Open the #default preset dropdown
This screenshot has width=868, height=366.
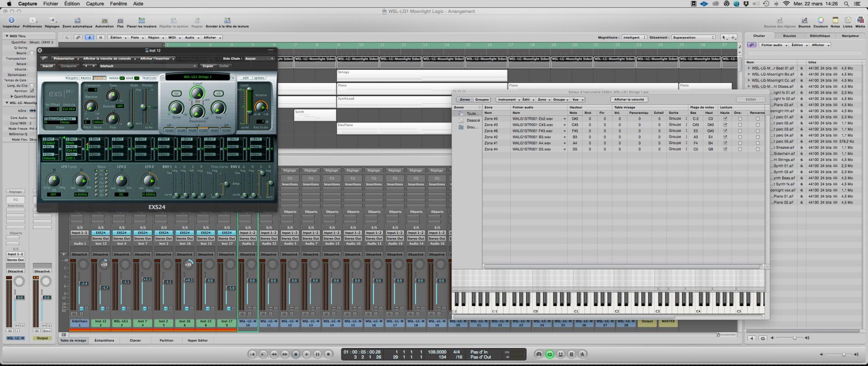pyautogui.click(x=148, y=66)
